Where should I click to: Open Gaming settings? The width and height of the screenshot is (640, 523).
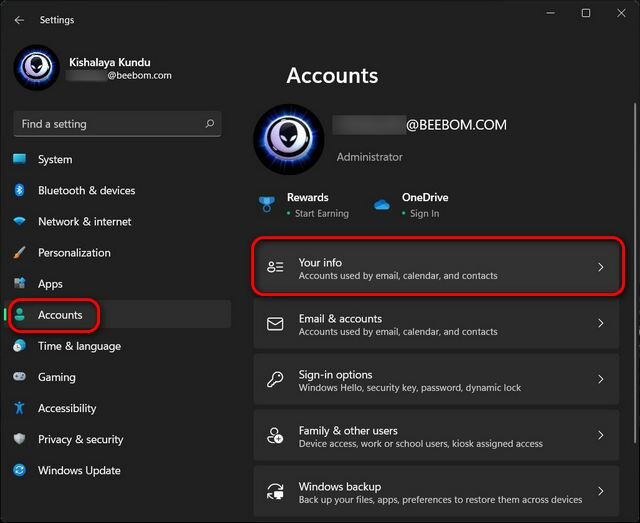[x=118, y=377]
